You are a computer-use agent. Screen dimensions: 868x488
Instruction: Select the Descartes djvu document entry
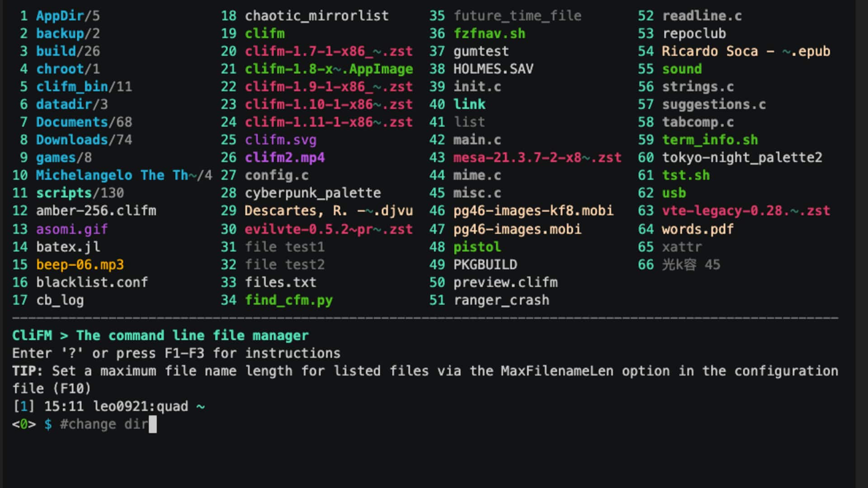click(x=329, y=211)
